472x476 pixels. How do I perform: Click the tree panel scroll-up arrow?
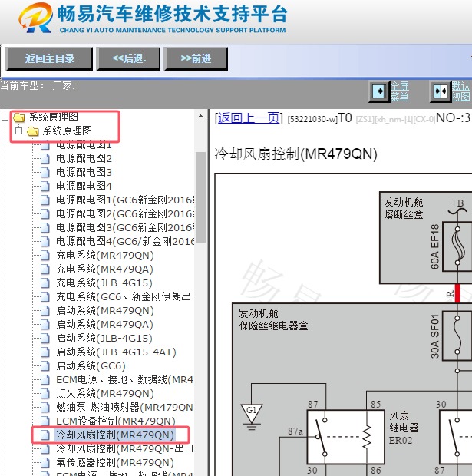pyautogui.click(x=200, y=117)
